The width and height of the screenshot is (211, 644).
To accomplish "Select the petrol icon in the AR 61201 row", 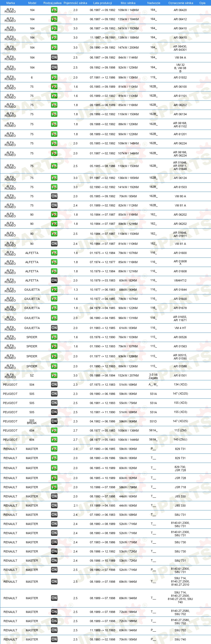I will [54, 134].
